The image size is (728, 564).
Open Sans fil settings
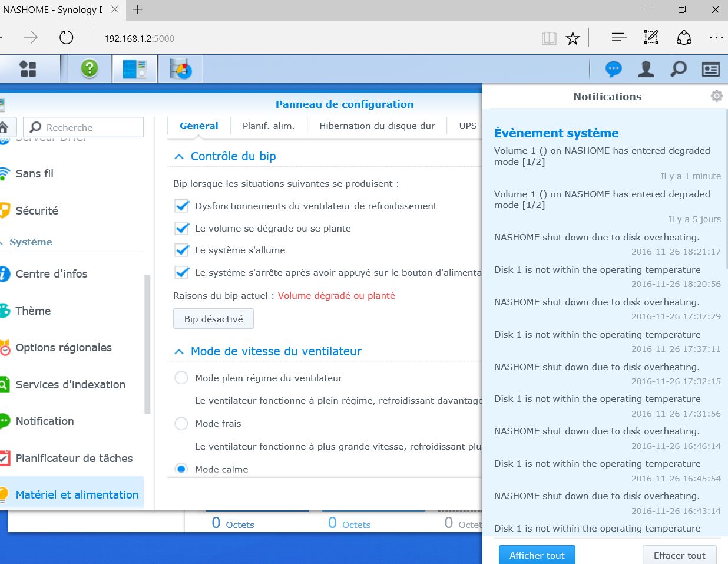35,174
